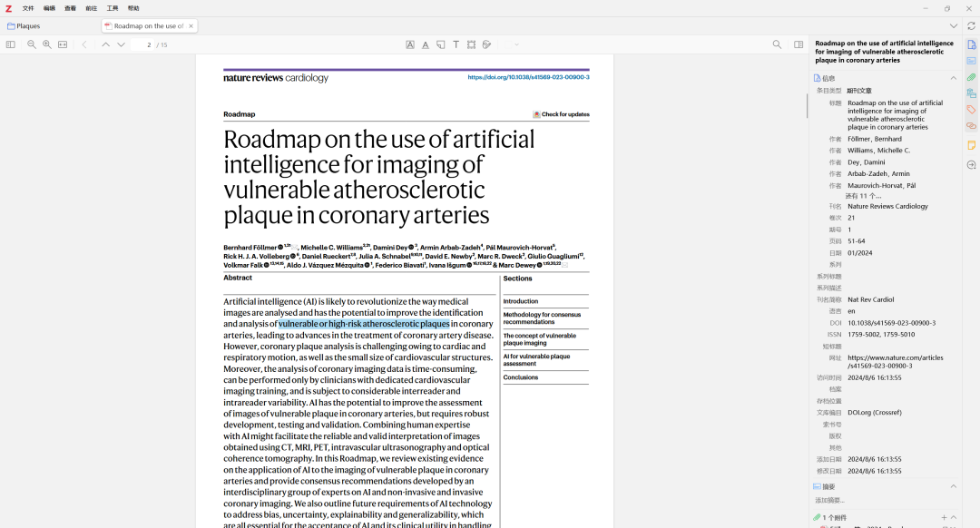
Task: Click the author Williams, Michelle C. field
Action: tap(878, 151)
